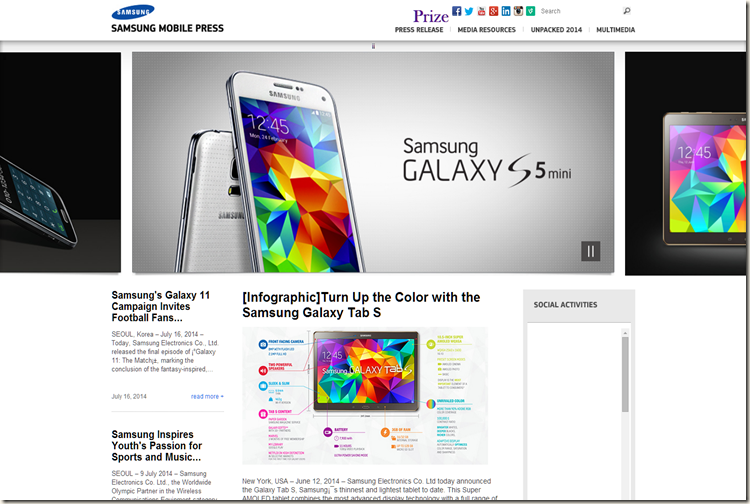The width and height of the screenshot is (750, 504).
Task: Open the Facebook social icon
Action: [457, 11]
